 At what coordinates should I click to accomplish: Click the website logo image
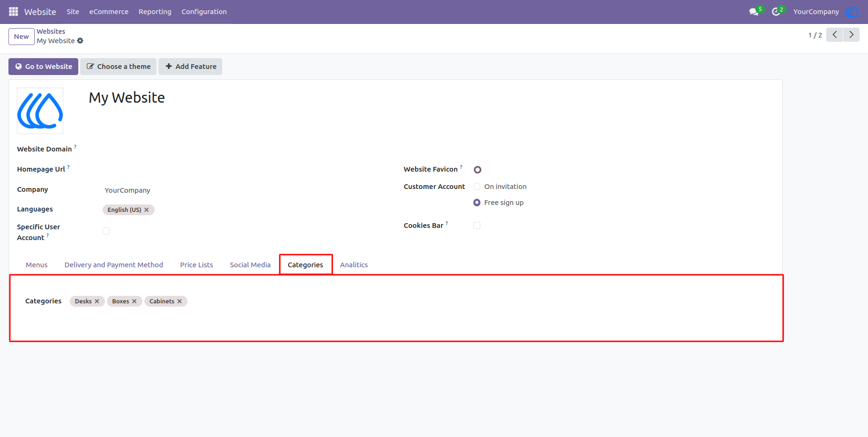click(40, 111)
